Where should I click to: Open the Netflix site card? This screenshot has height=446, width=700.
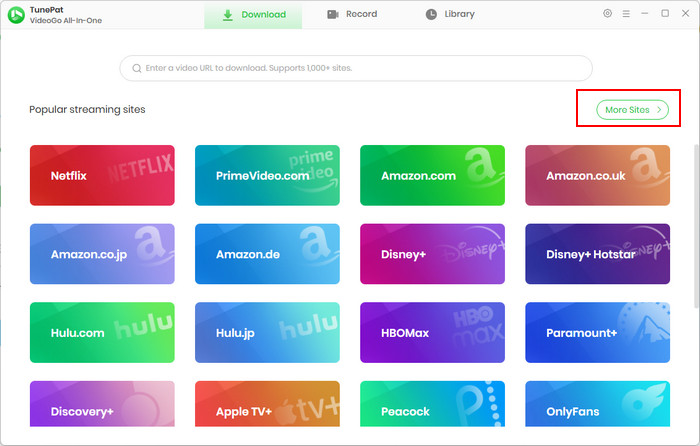102,175
